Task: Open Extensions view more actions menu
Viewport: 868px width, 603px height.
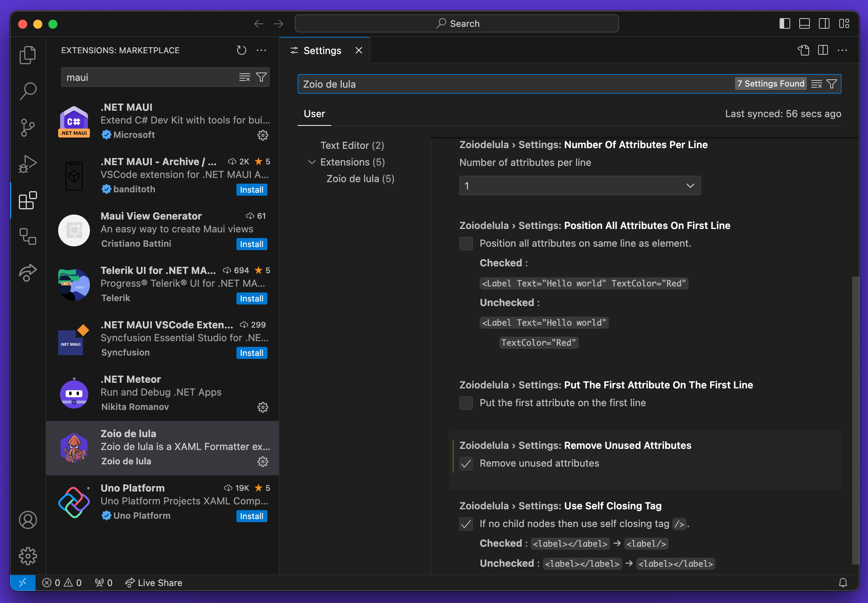Action: click(261, 50)
